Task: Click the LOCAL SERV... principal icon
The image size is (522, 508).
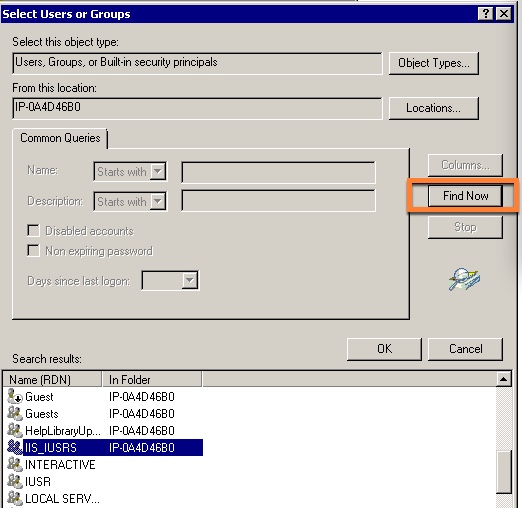Action: (15, 498)
